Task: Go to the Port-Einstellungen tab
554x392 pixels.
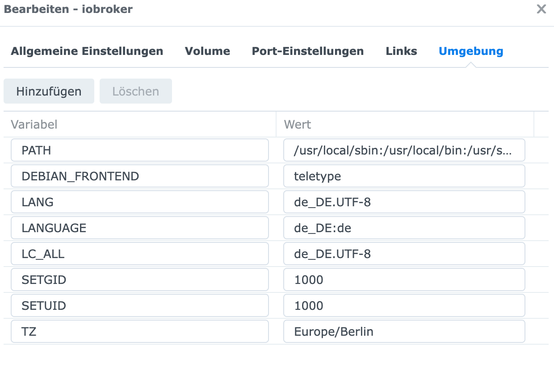Action: (307, 51)
